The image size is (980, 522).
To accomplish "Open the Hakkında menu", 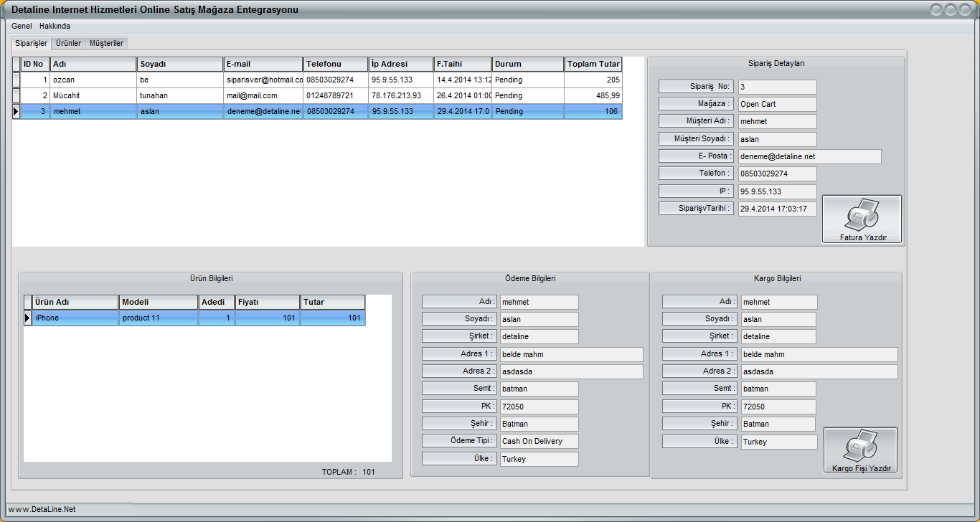I will (x=55, y=26).
